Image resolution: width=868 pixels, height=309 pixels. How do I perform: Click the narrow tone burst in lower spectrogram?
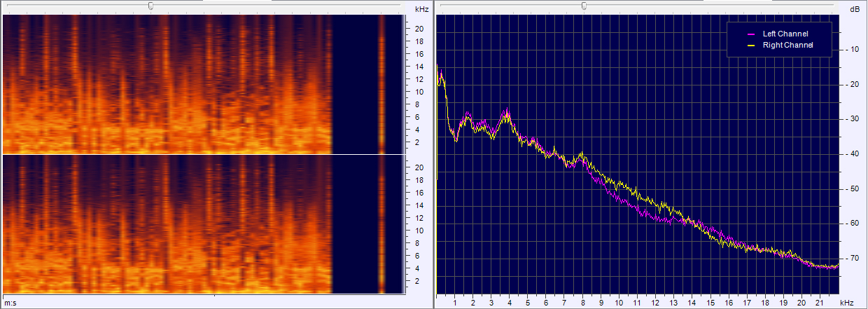(381, 224)
